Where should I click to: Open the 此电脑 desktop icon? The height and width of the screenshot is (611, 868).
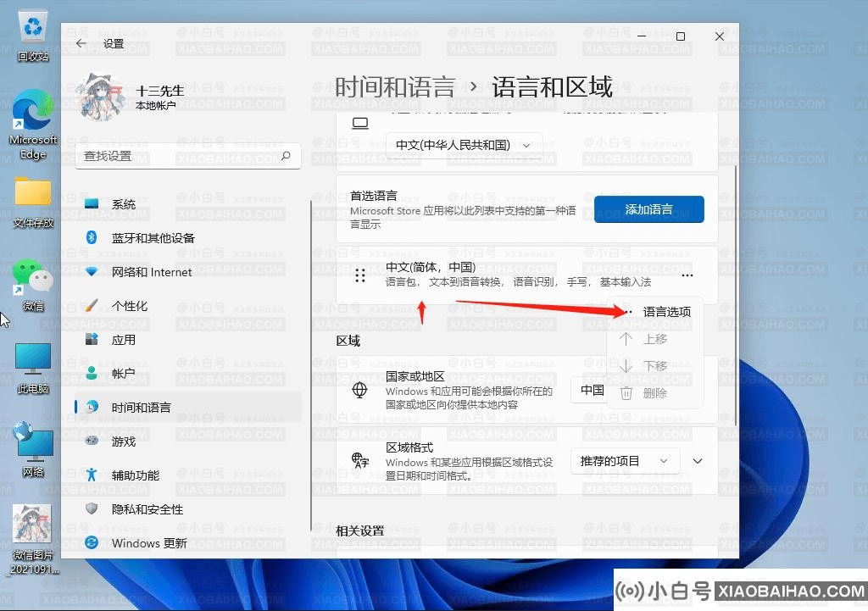pos(33,369)
